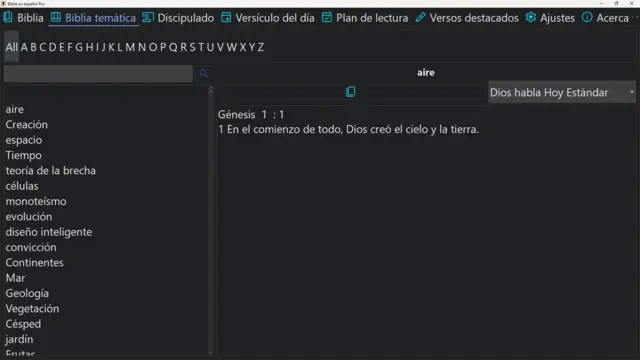Filter topics by letter C

click(x=42, y=47)
